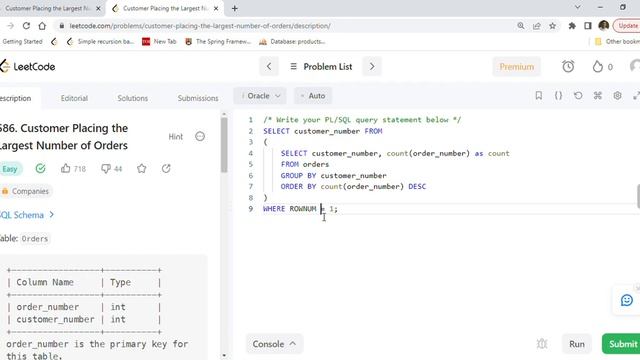Open the browser side panel icon
Viewport: 640px width, 360px height.
[588, 26]
